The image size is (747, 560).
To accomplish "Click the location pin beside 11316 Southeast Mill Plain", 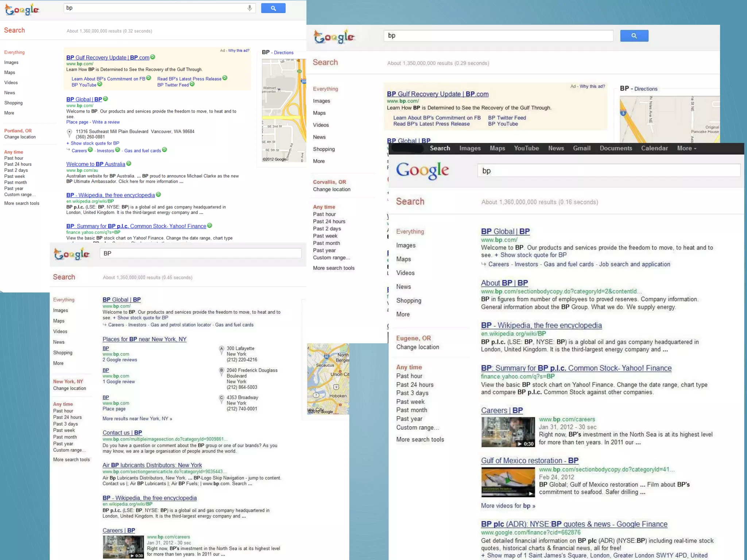I will (x=69, y=133).
